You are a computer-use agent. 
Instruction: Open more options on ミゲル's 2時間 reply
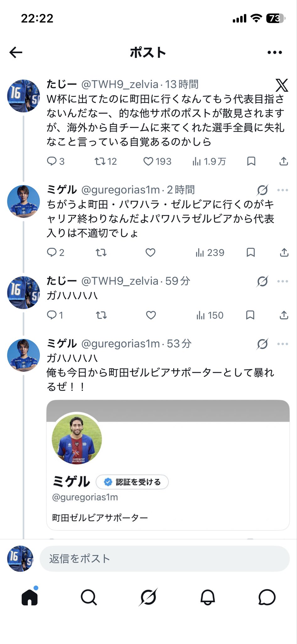283,190
